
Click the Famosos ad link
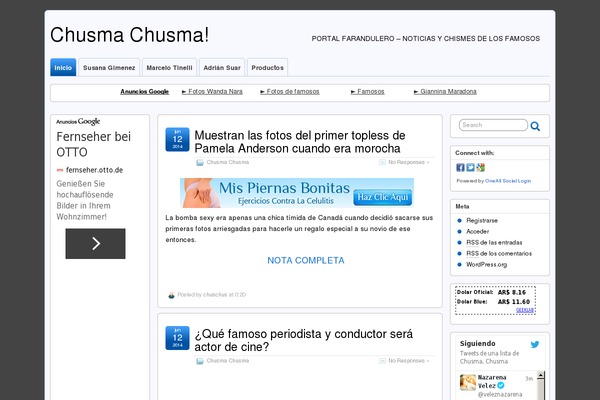click(x=368, y=91)
